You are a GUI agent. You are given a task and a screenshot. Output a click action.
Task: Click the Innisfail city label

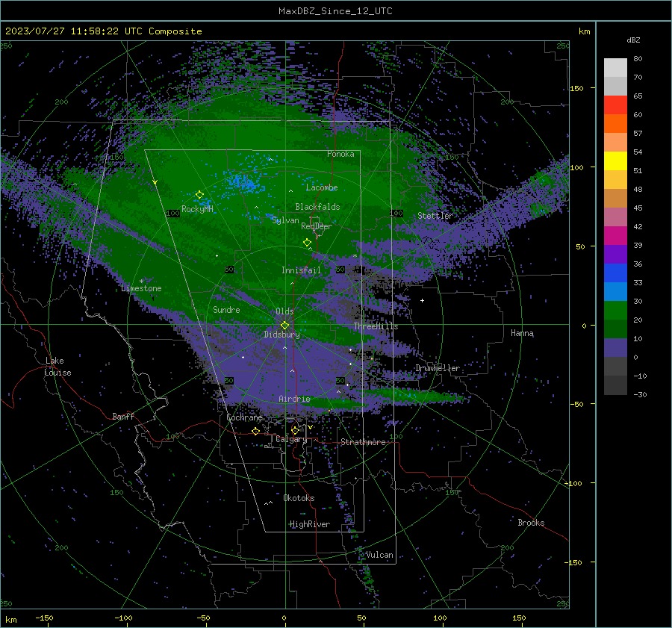(301, 270)
